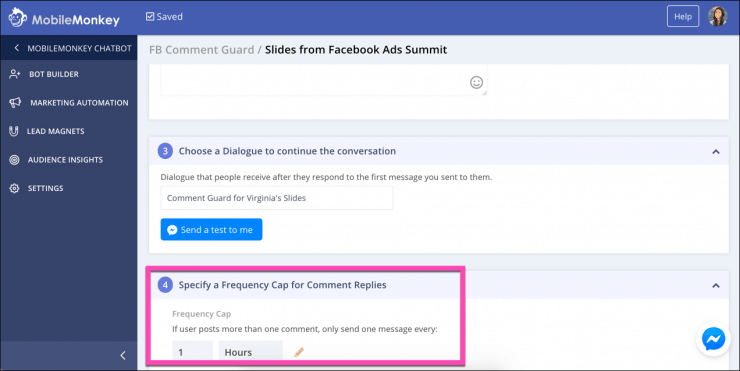740x371 pixels.
Task: Select Comment Guard for Virginia's Slides dialogue
Action: 277,198
